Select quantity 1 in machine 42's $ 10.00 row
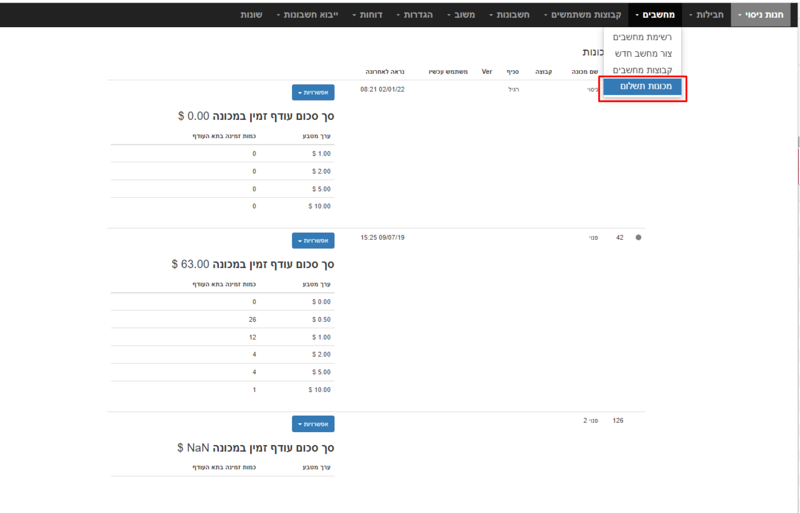 (254, 390)
